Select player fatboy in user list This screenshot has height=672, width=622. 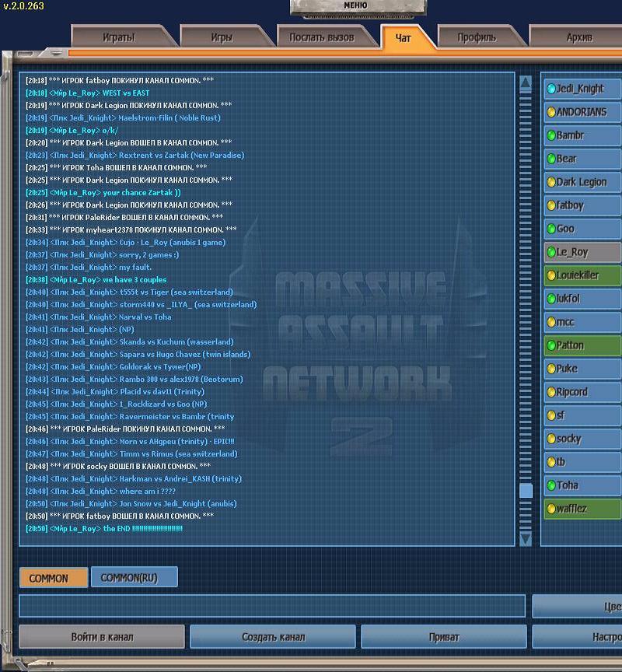click(x=582, y=205)
